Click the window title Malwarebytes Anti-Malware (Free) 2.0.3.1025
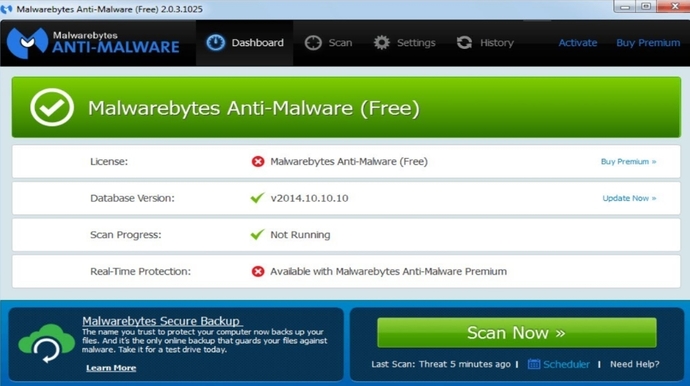 [x=110, y=9]
